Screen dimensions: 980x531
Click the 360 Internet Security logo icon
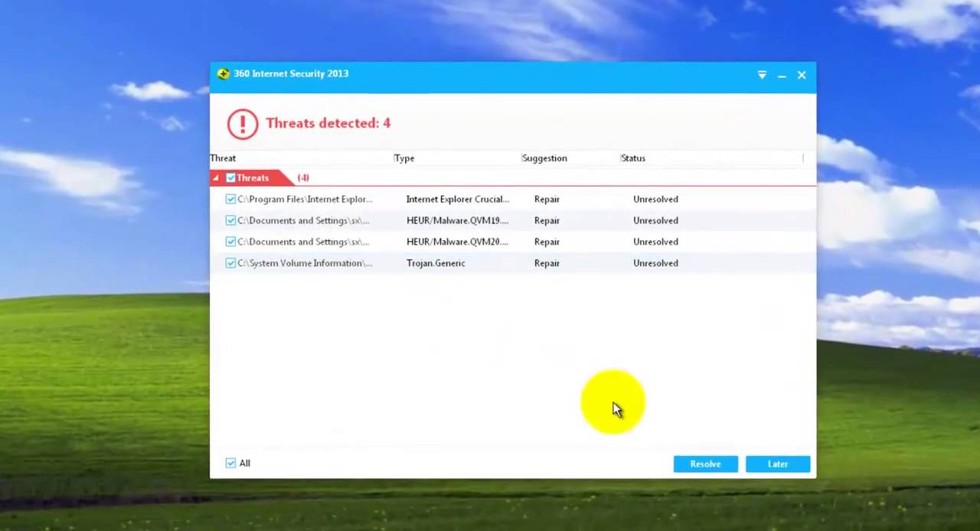pyautogui.click(x=223, y=74)
